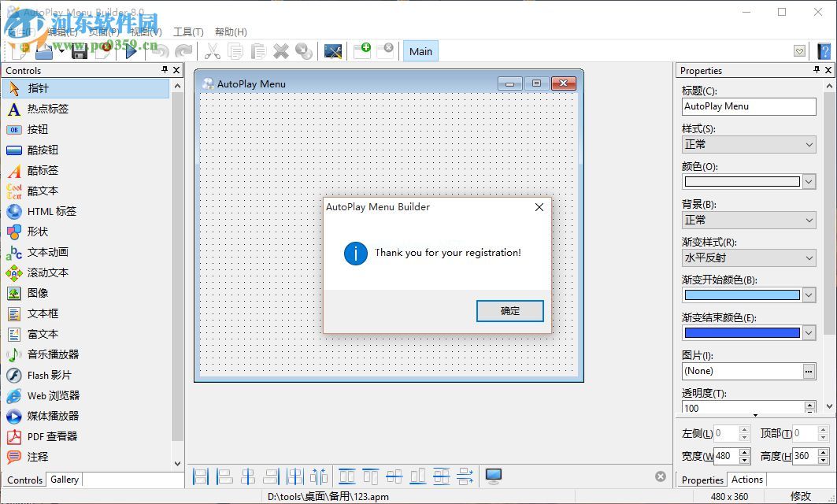
Task: Open the 工具 menu
Action: (187, 31)
